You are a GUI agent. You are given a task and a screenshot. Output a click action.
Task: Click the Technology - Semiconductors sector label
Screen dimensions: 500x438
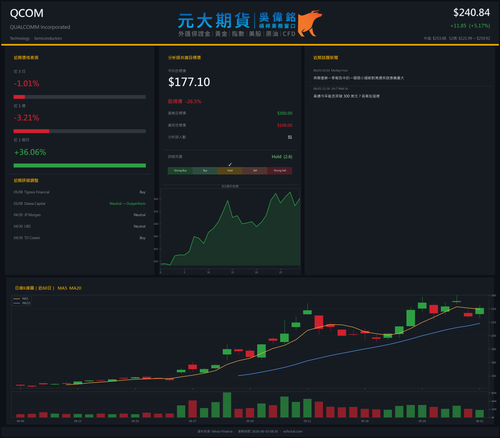[x=36, y=38]
